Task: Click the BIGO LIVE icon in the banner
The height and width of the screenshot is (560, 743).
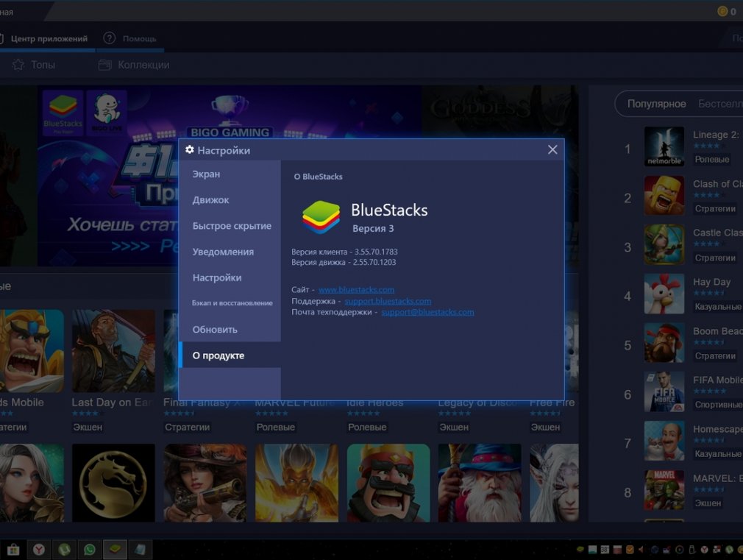Action: (x=107, y=113)
